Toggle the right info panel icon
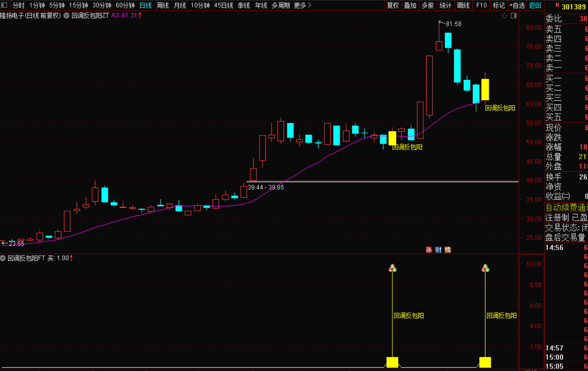588x371 pixels. tap(514, 15)
